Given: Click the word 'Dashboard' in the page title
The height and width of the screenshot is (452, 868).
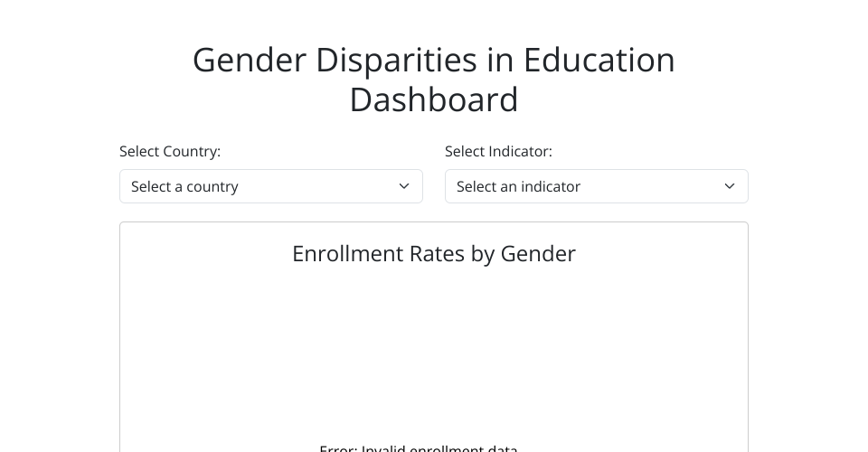Looking at the screenshot, I should (434, 99).
